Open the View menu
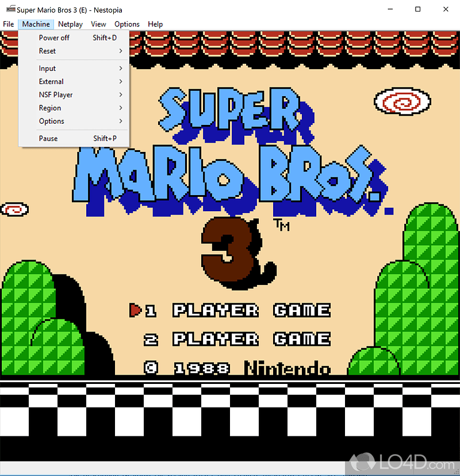The width and height of the screenshot is (460, 476). click(x=98, y=24)
